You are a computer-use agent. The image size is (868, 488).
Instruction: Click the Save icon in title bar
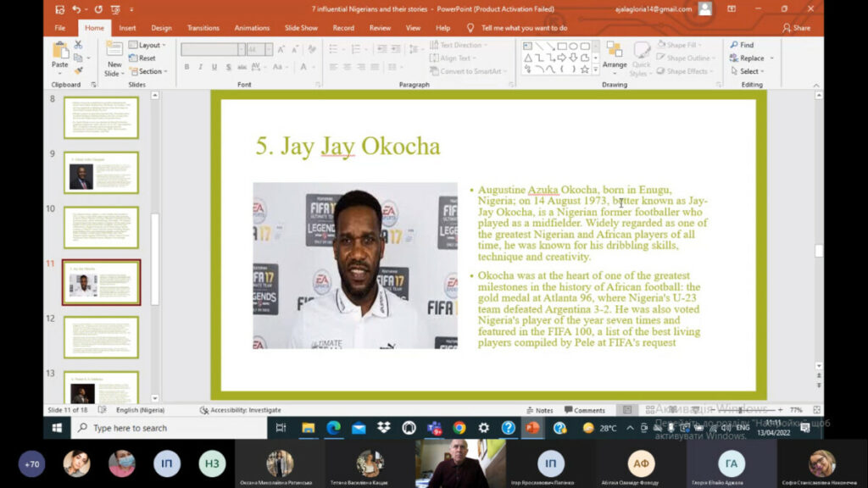click(59, 9)
